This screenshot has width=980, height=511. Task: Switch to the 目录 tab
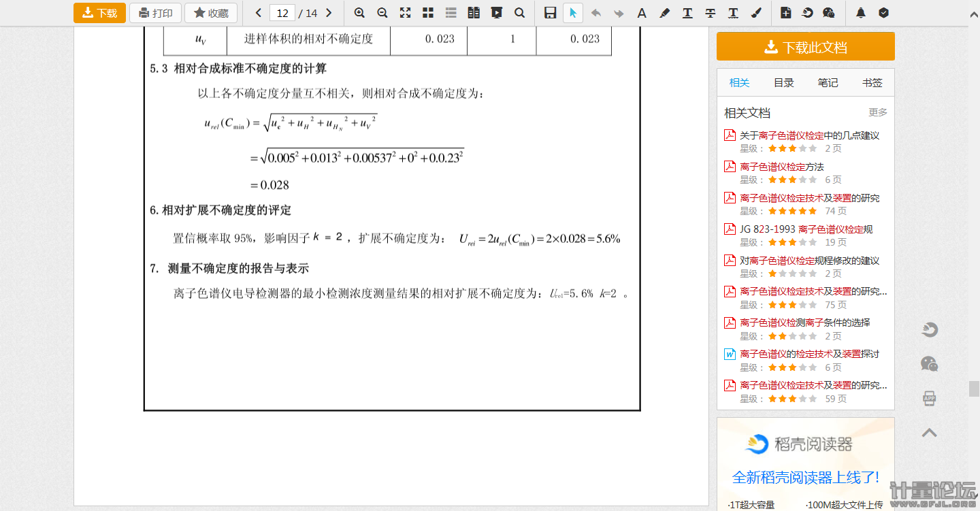[783, 82]
